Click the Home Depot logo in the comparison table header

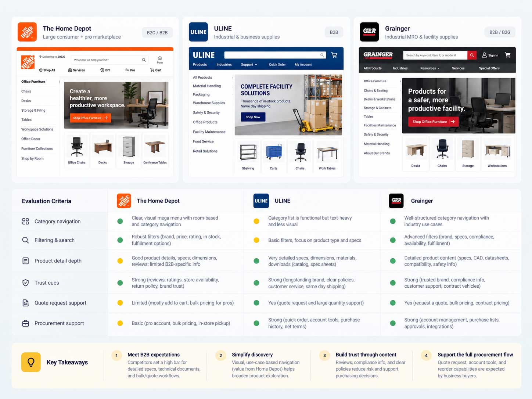click(124, 201)
